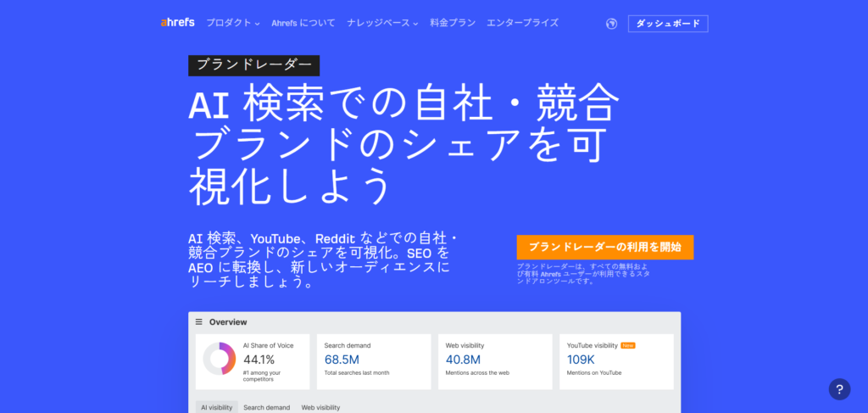Click the Overview hamburger menu icon
The height and width of the screenshot is (413, 868).
(198, 321)
